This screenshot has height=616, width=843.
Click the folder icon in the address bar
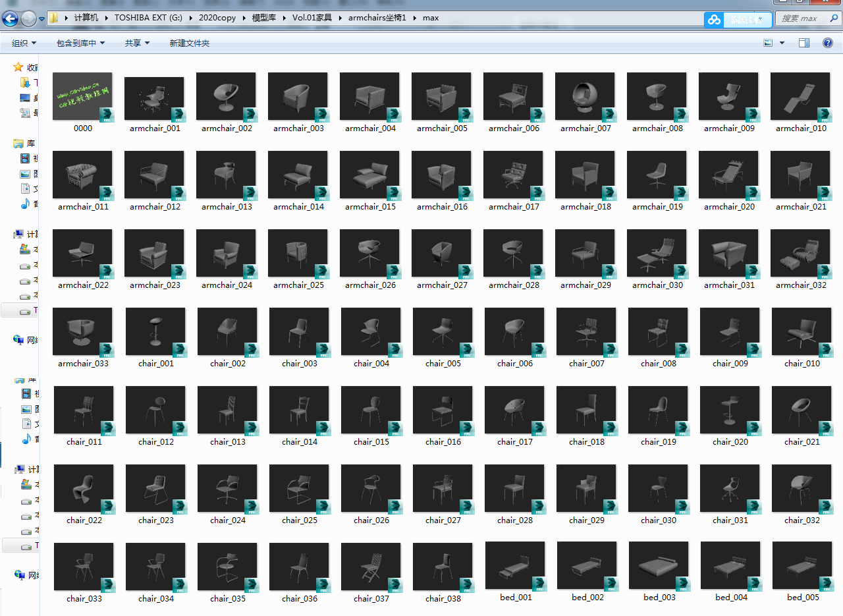point(54,18)
